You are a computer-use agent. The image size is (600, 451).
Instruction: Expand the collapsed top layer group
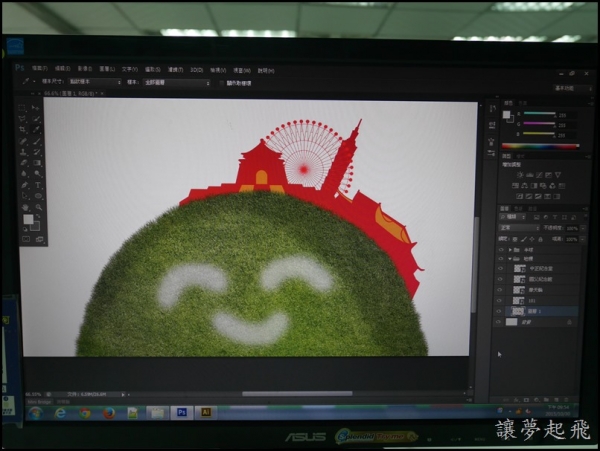[510, 249]
